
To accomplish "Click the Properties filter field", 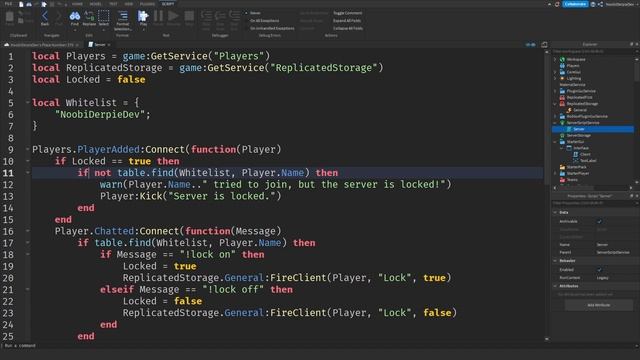I will [593, 203].
